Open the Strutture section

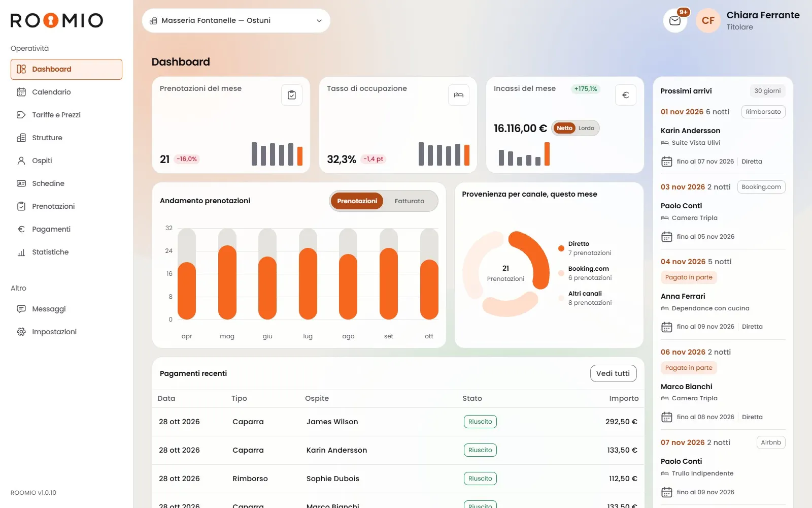tap(66, 138)
